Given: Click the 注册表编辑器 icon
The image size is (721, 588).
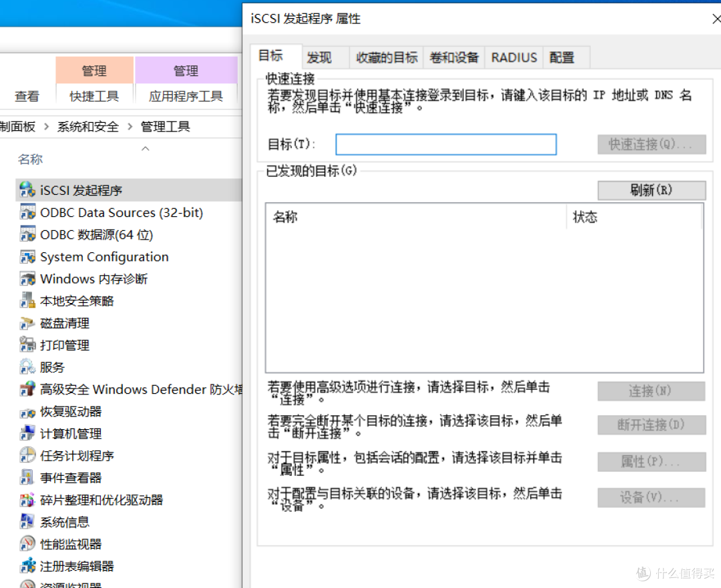Looking at the screenshot, I should coord(27,566).
